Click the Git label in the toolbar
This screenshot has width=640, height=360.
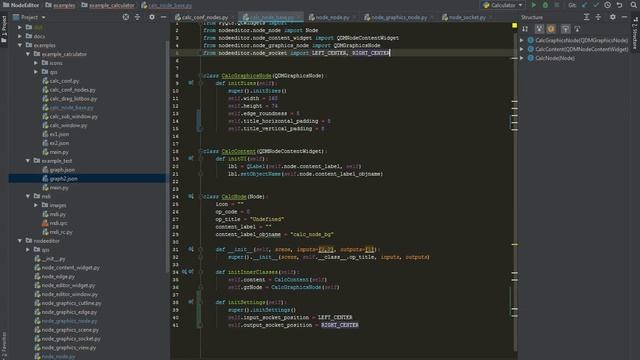tap(572, 5)
